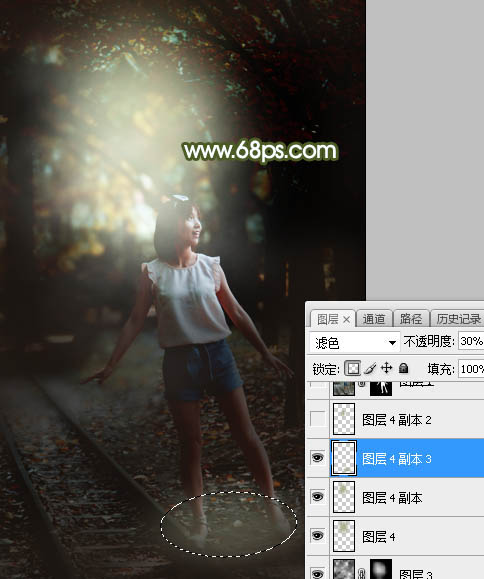Switch to the 通道 tab

[x=374, y=319]
